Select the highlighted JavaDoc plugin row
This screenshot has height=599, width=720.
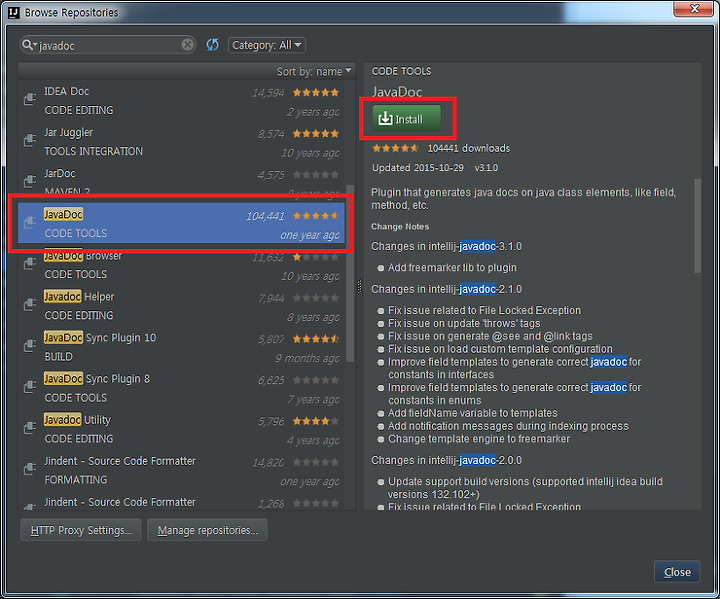[182, 224]
